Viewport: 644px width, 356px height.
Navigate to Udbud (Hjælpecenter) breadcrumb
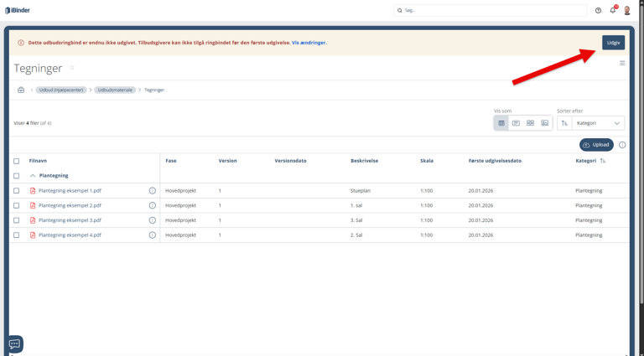click(x=61, y=90)
